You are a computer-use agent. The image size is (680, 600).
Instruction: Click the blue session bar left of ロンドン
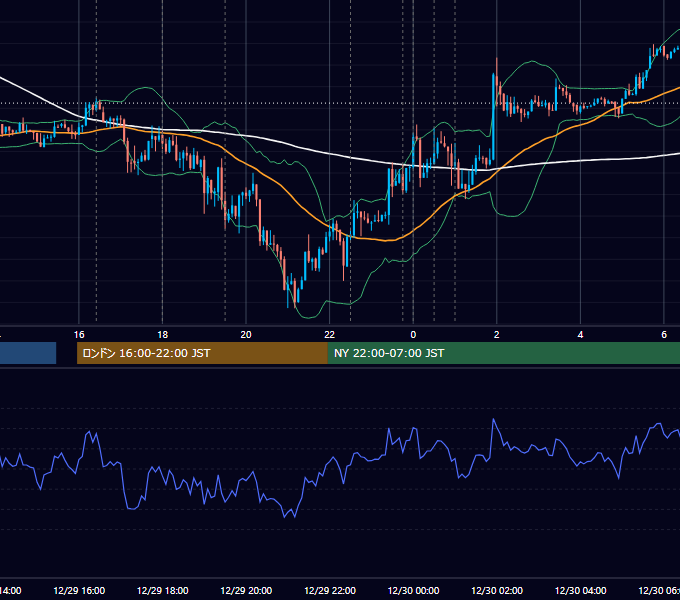[x=28, y=353]
